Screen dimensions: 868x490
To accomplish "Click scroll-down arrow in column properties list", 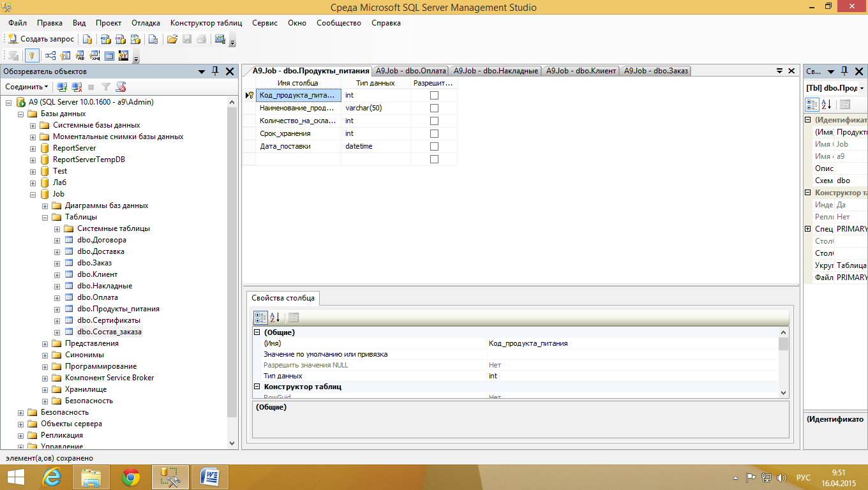I will tap(783, 394).
